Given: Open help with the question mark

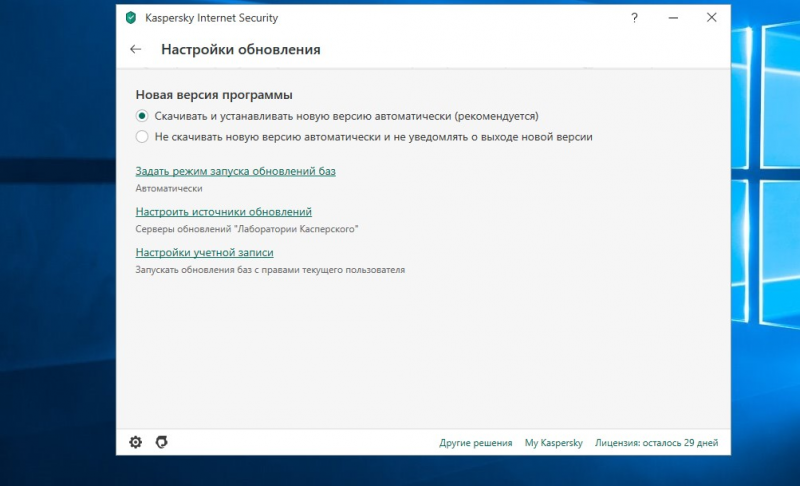Looking at the screenshot, I should (634, 18).
